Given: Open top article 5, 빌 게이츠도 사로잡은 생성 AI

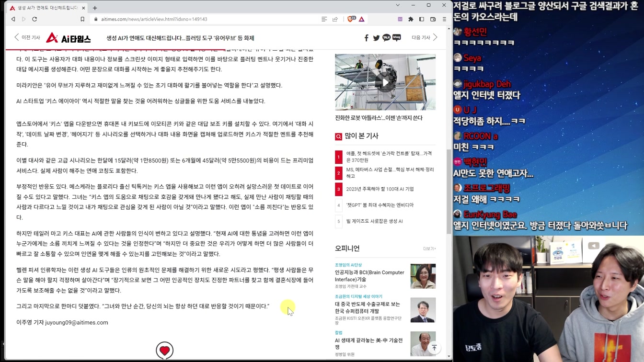Looking at the screenshot, I should pyautogui.click(x=375, y=221).
